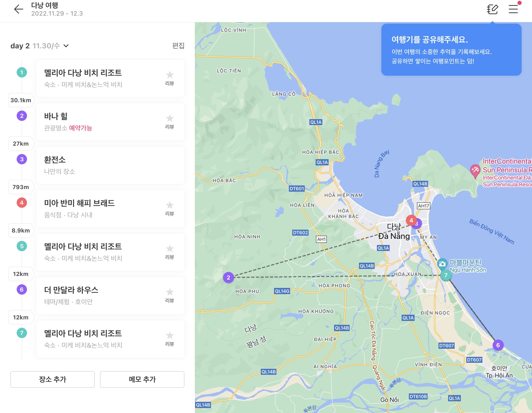Click the 마블마운틴 camera map icon
This screenshot has width=532, height=413.
(x=442, y=264)
